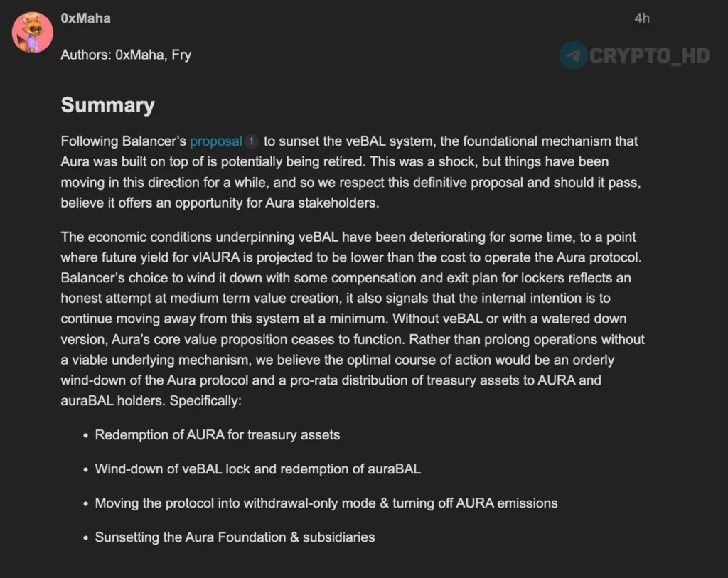
Task: Click the bullet dot before "Redemption of AURA"
Action: click(x=86, y=435)
